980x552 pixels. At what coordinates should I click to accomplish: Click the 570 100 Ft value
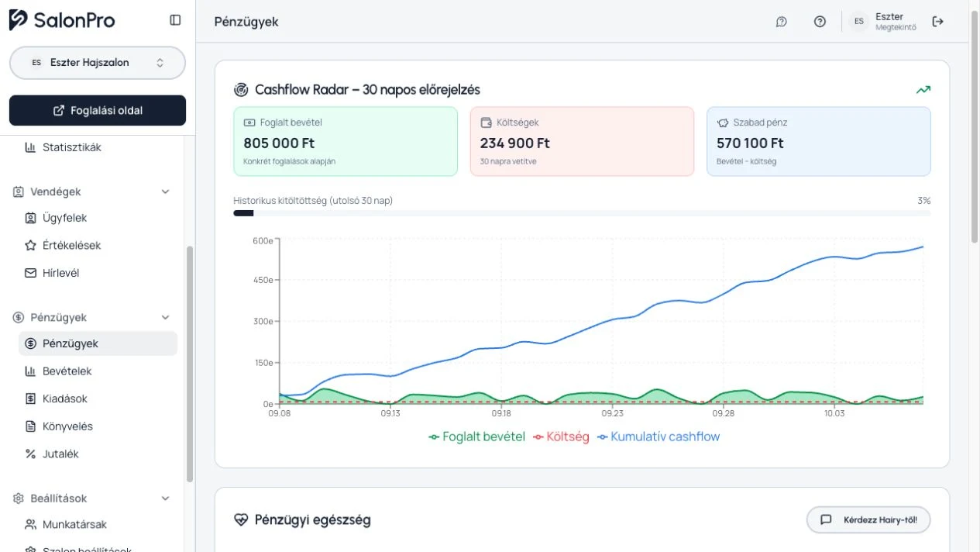coord(750,143)
